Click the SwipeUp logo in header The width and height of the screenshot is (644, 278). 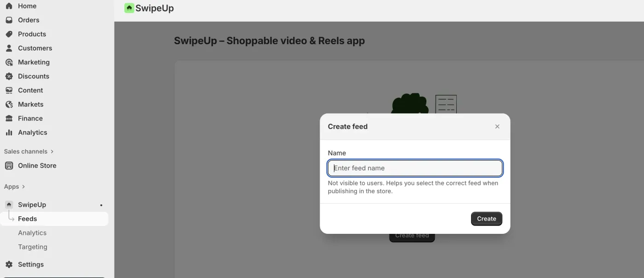pyautogui.click(x=129, y=8)
